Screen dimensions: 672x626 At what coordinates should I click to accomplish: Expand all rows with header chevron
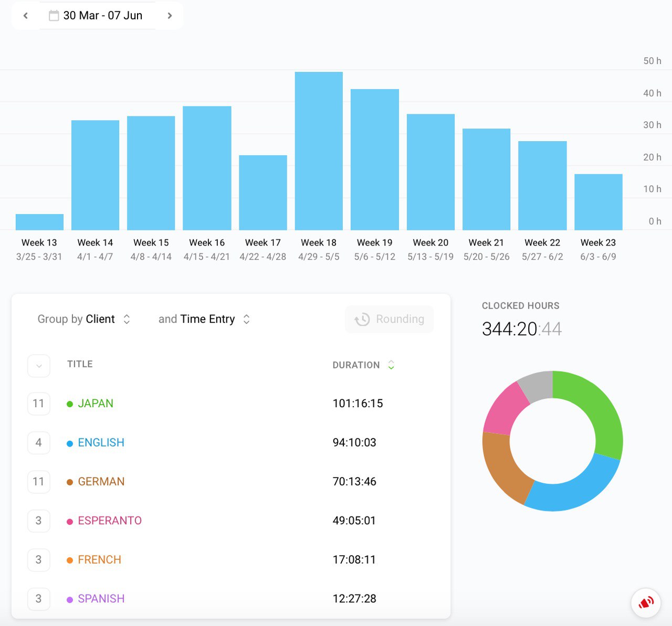[x=39, y=366]
